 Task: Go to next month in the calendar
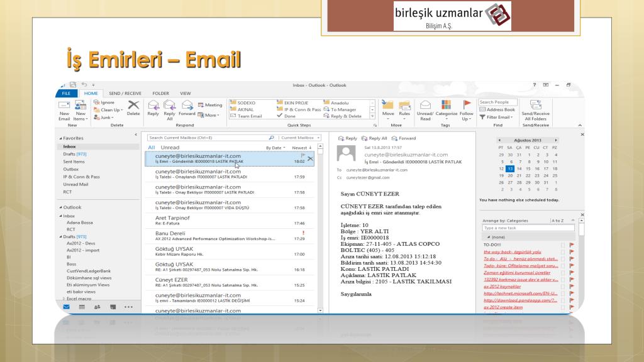[556, 140]
